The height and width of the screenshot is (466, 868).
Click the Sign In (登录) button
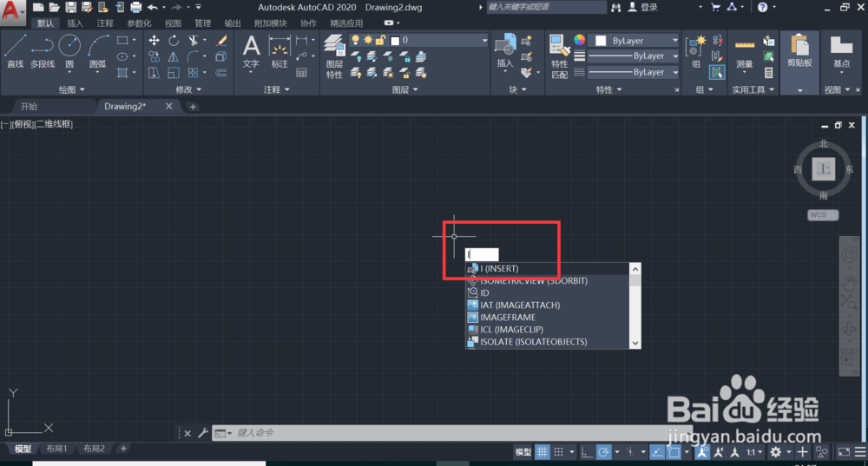click(643, 7)
